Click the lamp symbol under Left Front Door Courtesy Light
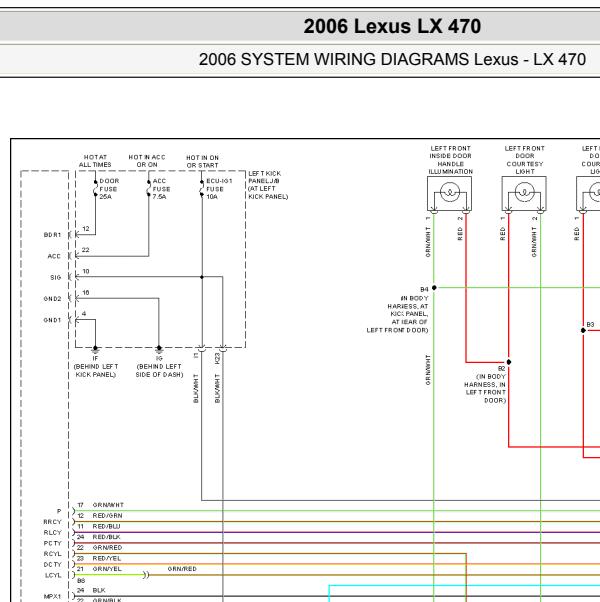 click(x=524, y=194)
